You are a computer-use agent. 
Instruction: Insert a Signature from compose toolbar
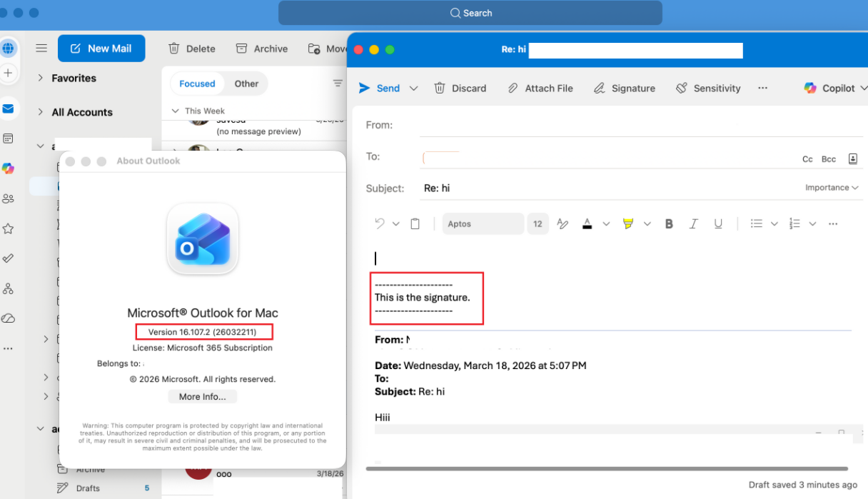pos(624,88)
